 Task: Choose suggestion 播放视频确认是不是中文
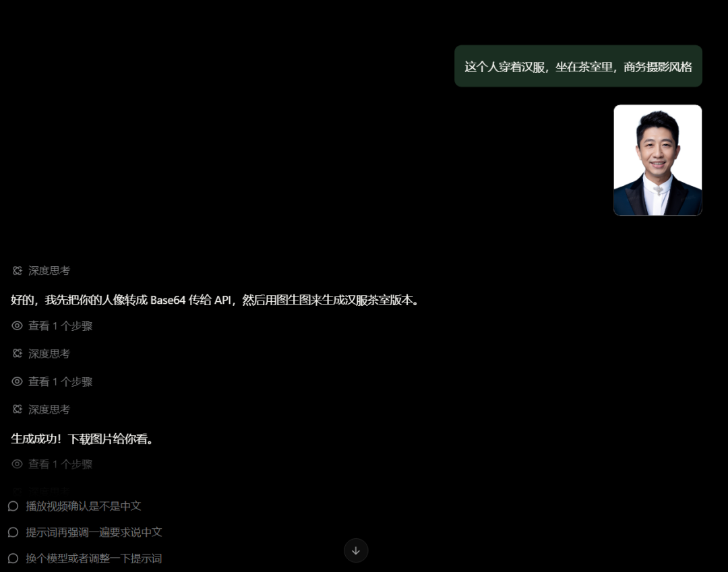[74, 506]
